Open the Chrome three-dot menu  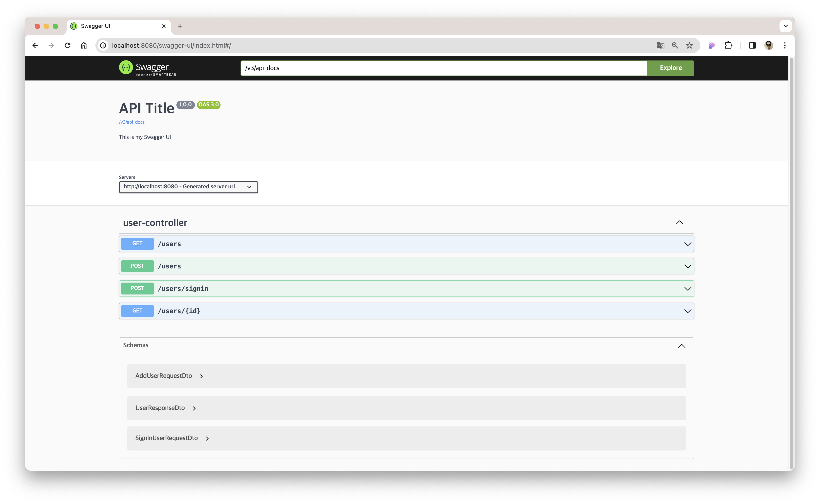[785, 45]
